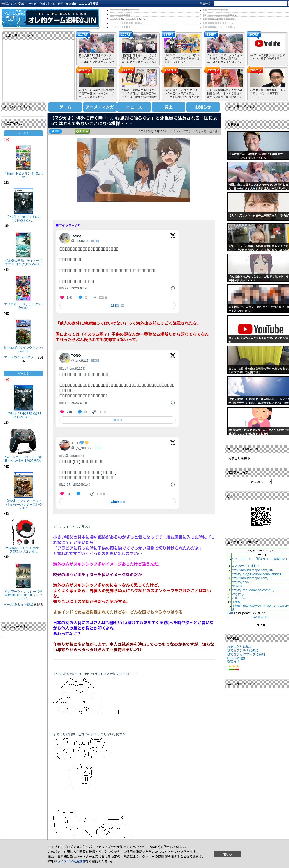Click the article search input field
This screenshot has height=868, width=289.
pos(250,4)
